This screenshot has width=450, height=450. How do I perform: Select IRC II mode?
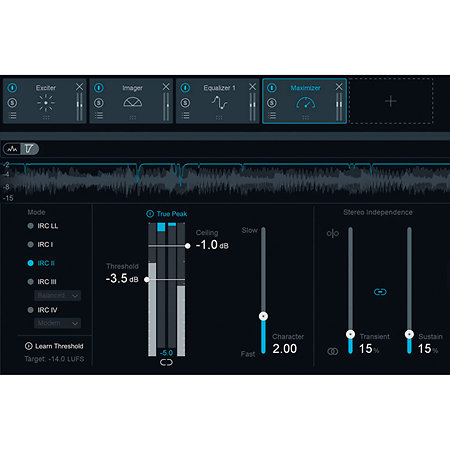pos(41,263)
